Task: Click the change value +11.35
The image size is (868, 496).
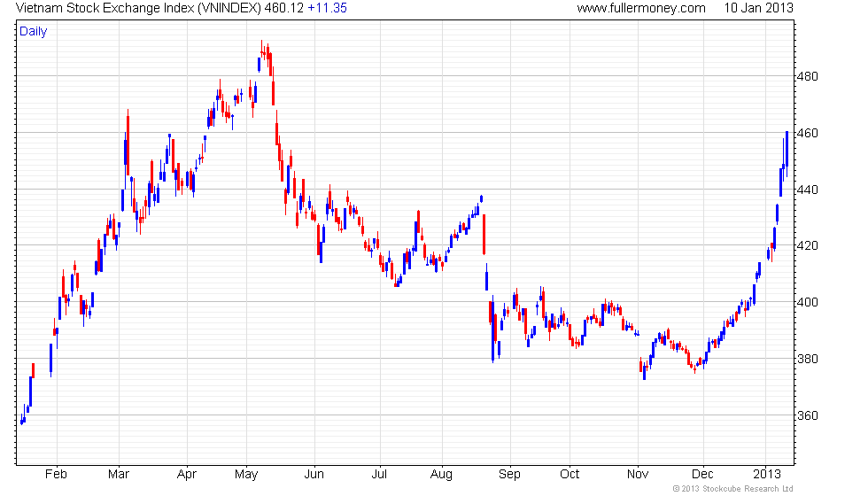Action: (327, 8)
